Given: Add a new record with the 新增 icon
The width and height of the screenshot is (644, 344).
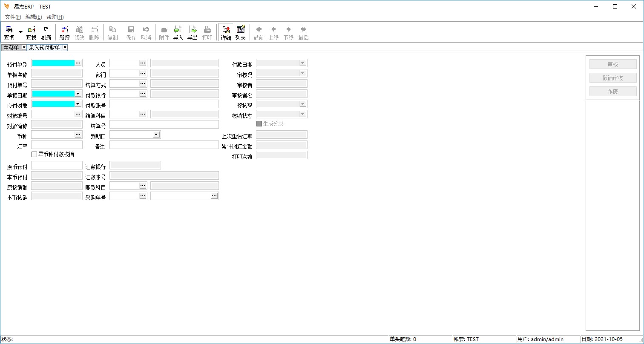Looking at the screenshot, I should click(64, 32).
